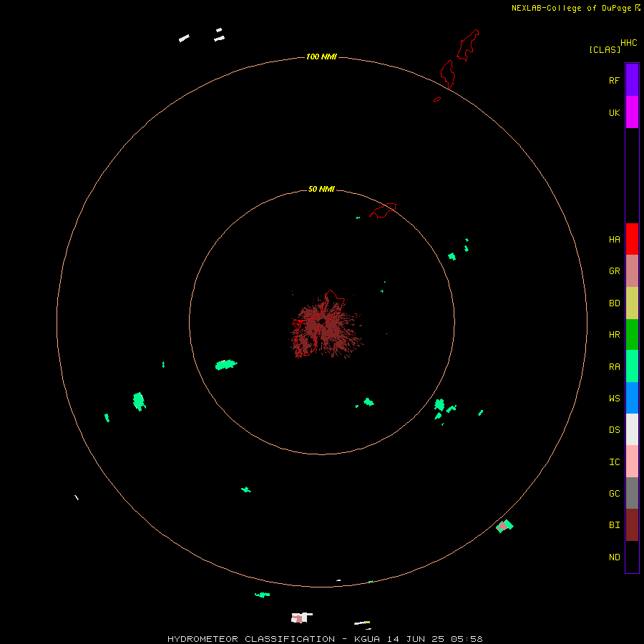This screenshot has height=644, width=644.
Task: Click the GR legend label
Action: pyautogui.click(x=614, y=271)
